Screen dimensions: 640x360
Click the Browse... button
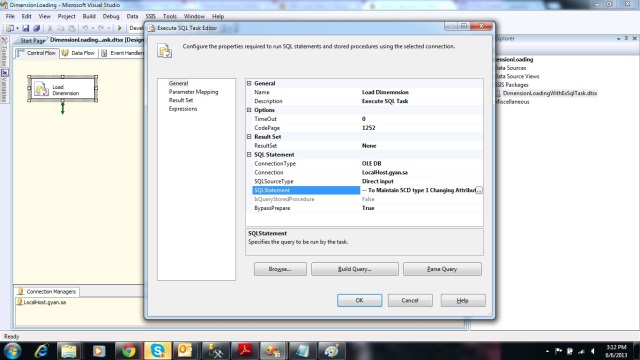click(x=280, y=269)
